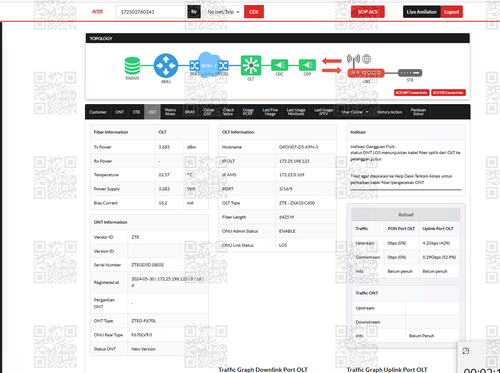Click the globe internet icon above ONT
The image size is (500, 373).
click(x=367, y=59)
